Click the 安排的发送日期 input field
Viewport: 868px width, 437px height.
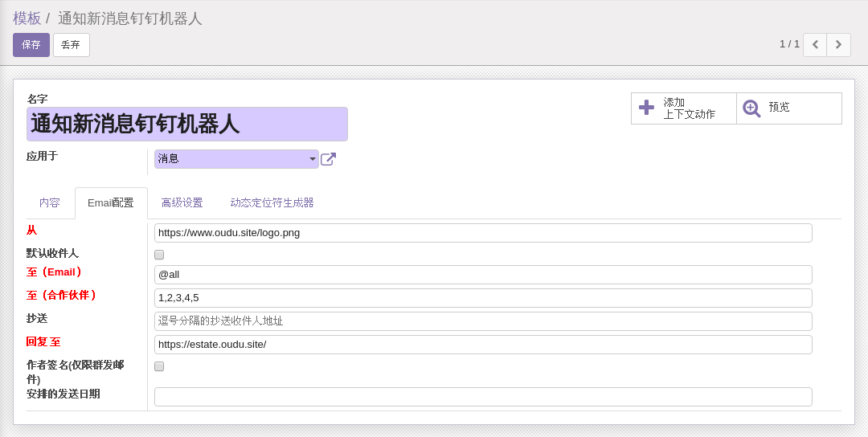click(x=483, y=397)
